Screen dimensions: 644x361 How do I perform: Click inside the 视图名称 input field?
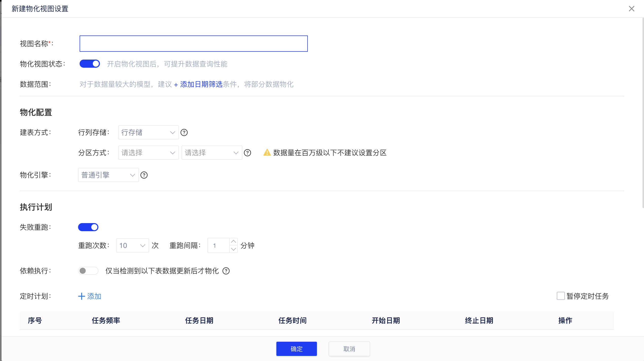click(x=193, y=43)
